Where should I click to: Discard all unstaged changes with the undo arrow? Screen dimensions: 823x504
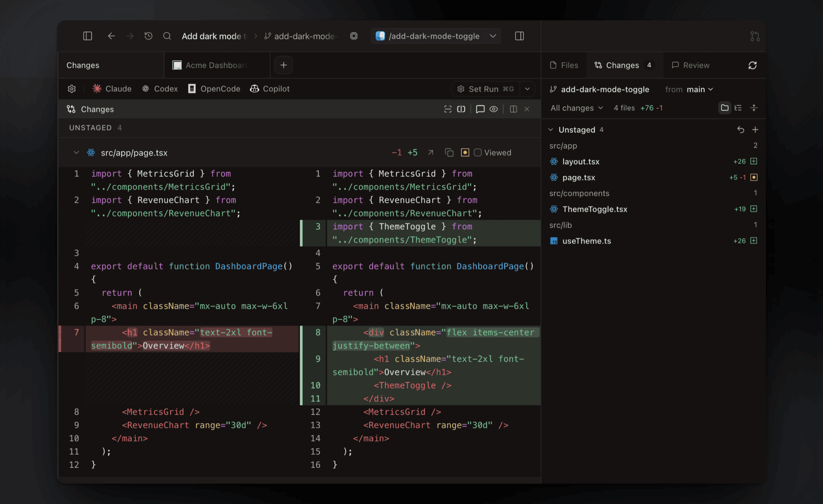click(741, 130)
